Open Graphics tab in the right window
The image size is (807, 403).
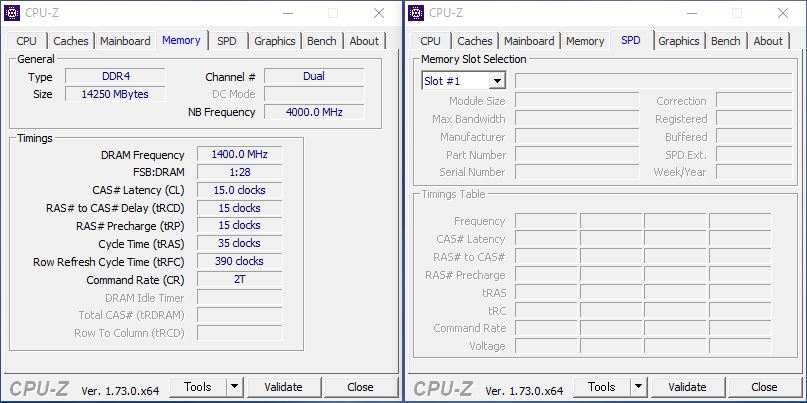(x=679, y=41)
